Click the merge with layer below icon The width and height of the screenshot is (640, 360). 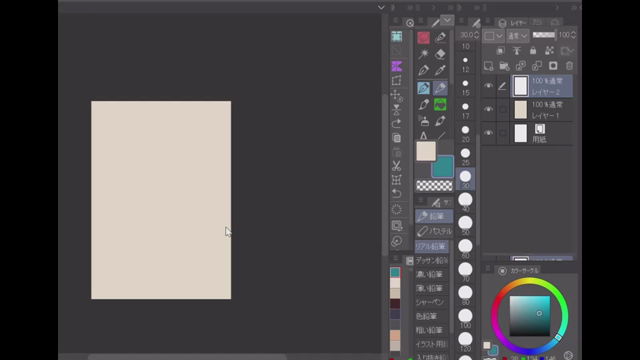click(x=537, y=66)
